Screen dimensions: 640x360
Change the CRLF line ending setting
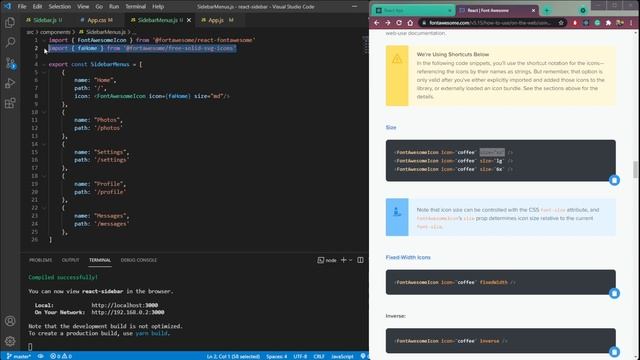click(319, 356)
